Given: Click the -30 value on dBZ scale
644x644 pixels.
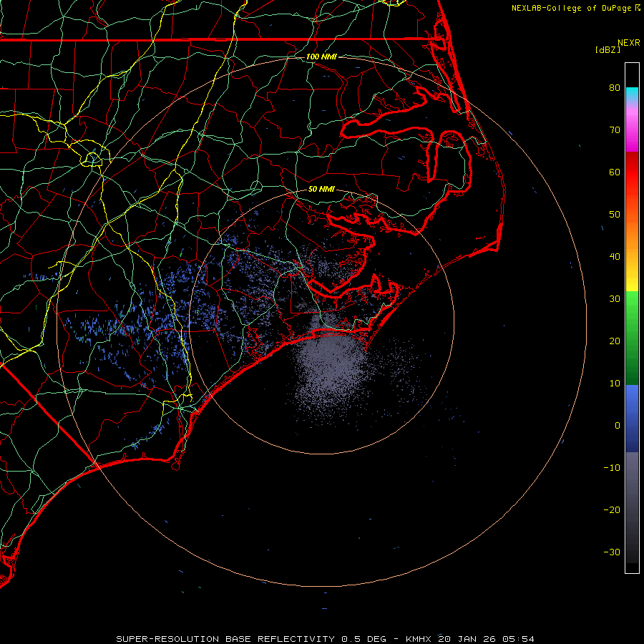Looking at the screenshot, I should click(x=612, y=552).
